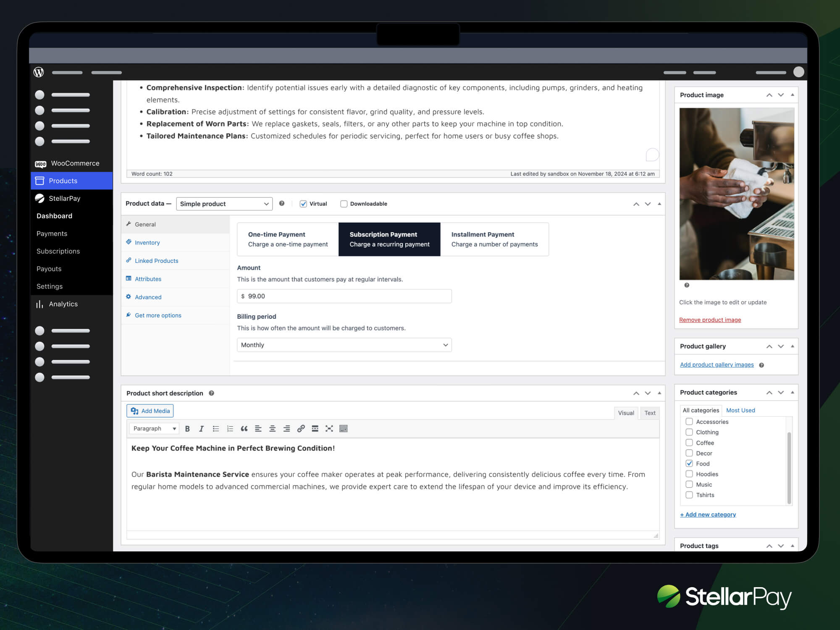Screen dimensions: 840x630
Task: Click the Products sidebar icon
Action: click(40, 181)
